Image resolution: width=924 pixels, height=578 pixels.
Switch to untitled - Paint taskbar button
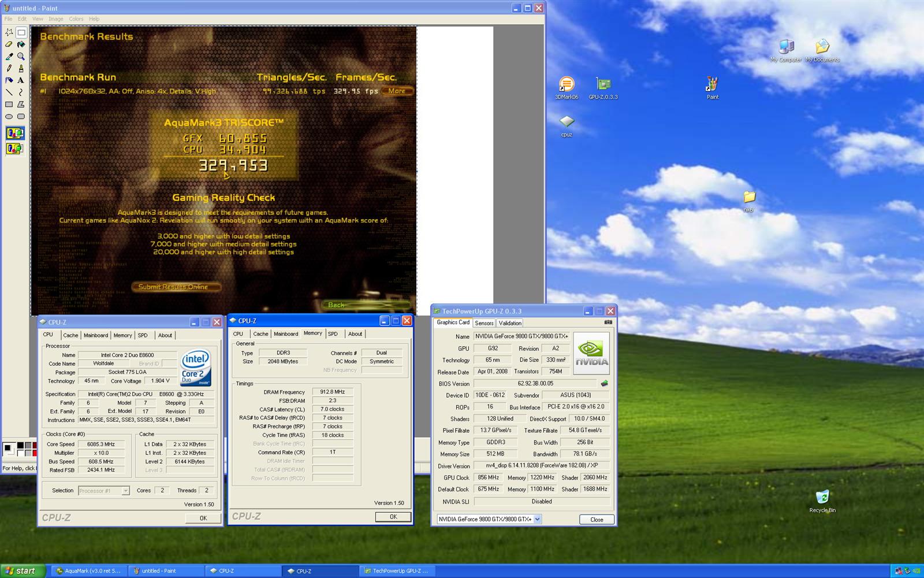[x=165, y=571]
